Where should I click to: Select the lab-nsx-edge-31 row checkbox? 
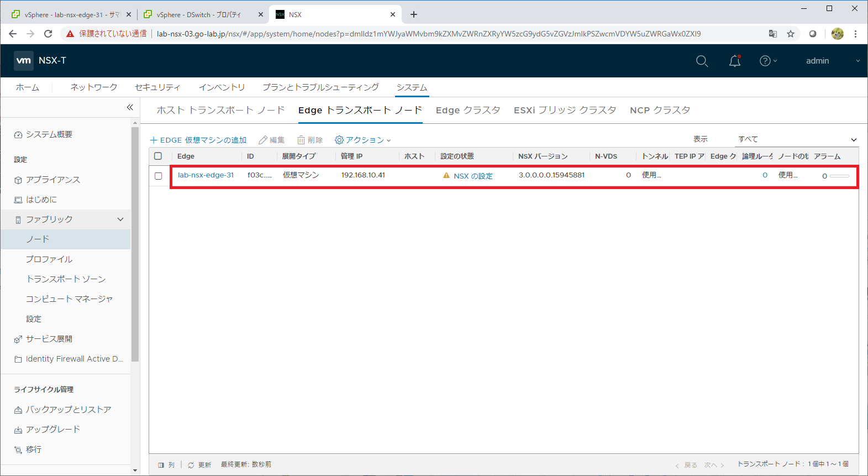pyautogui.click(x=158, y=176)
